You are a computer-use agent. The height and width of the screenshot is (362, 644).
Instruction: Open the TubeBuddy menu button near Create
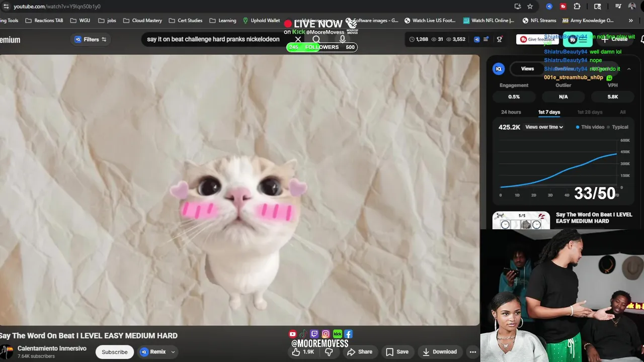578,39
